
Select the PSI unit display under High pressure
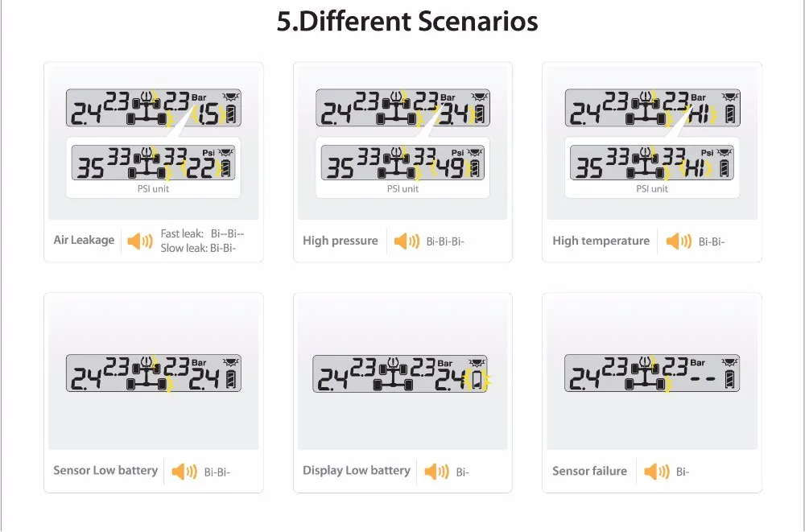click(403, 163)
